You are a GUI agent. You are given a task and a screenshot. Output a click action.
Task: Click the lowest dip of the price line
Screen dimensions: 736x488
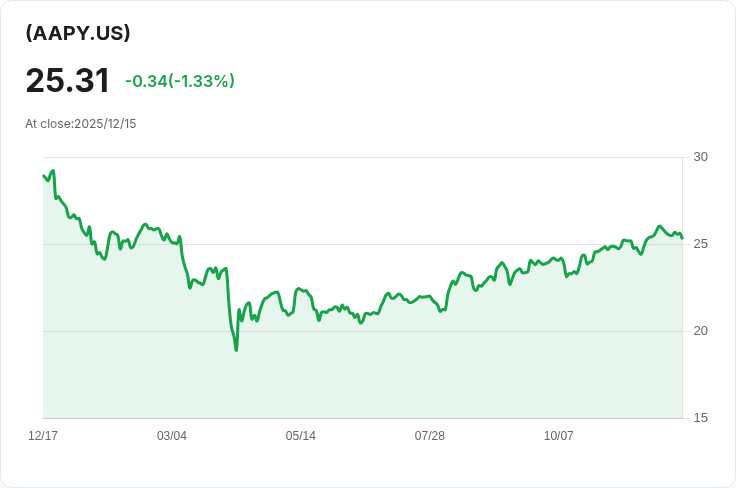[236, 349]
